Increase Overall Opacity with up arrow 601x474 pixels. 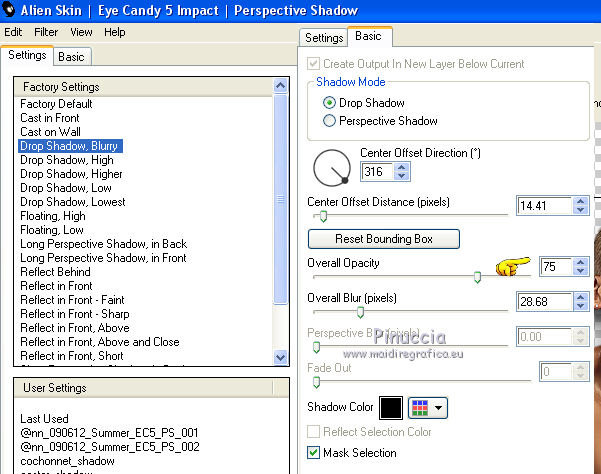580,262
